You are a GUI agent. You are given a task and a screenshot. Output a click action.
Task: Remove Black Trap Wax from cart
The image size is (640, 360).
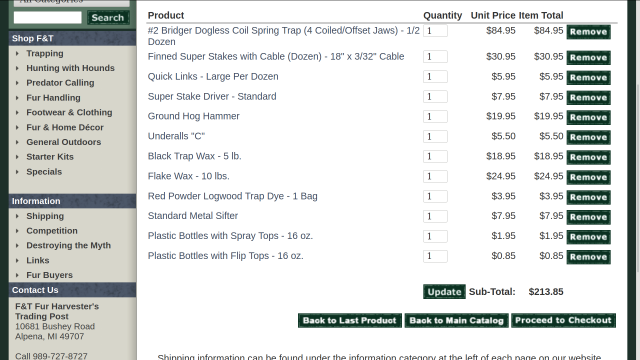[x=588, y=157]
